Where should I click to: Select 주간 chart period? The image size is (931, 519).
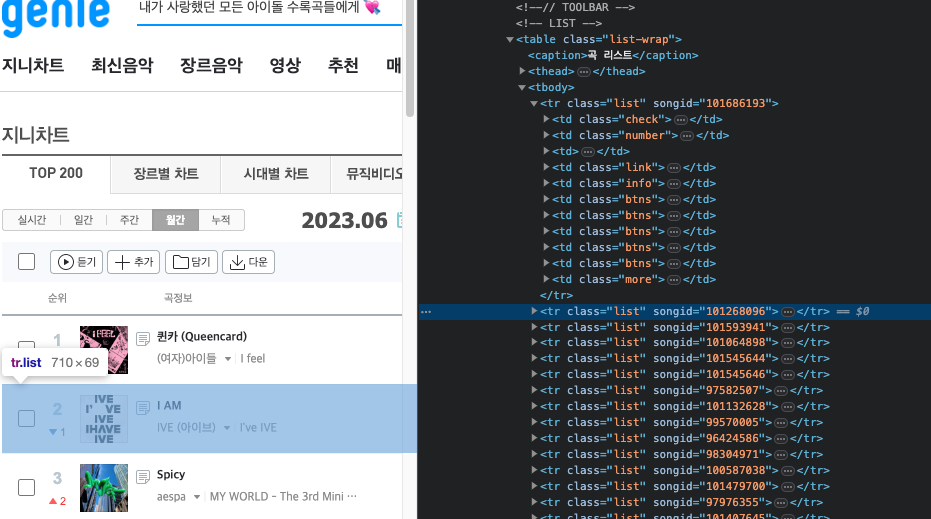coord(129,220)
